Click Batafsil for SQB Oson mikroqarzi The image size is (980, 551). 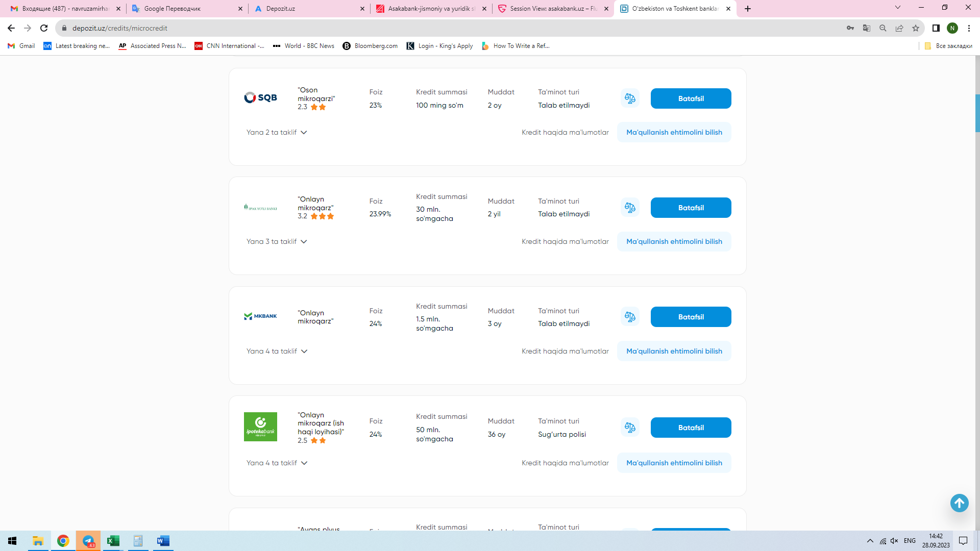pyautogui.click(x=691, y=98)
